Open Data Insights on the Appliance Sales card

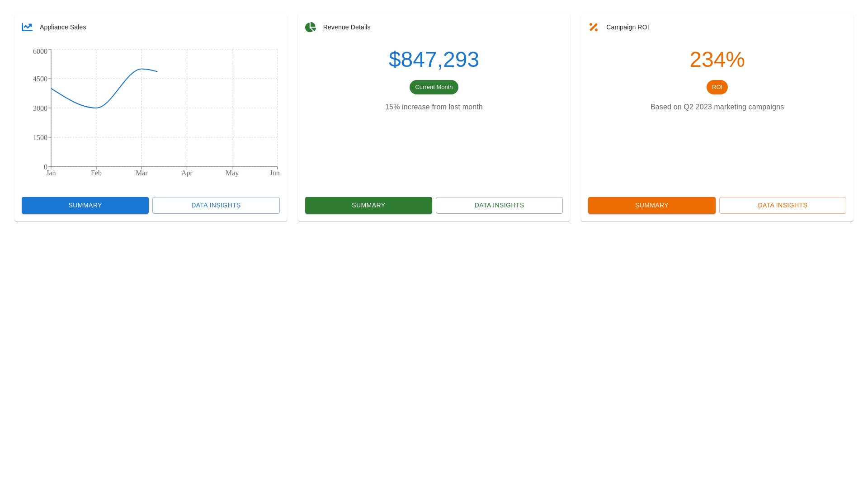[216, 205]
